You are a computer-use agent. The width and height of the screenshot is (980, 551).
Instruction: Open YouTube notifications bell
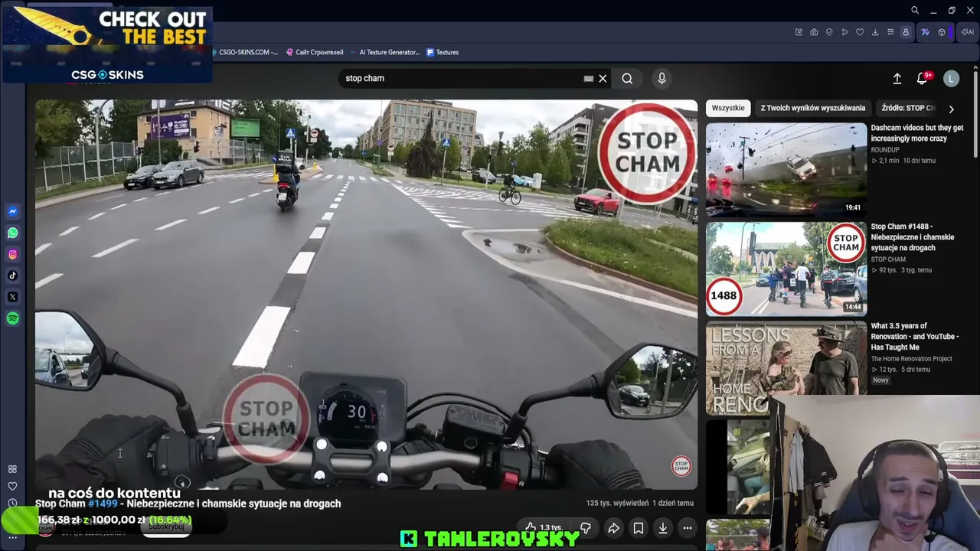click(x=923, y=78)
